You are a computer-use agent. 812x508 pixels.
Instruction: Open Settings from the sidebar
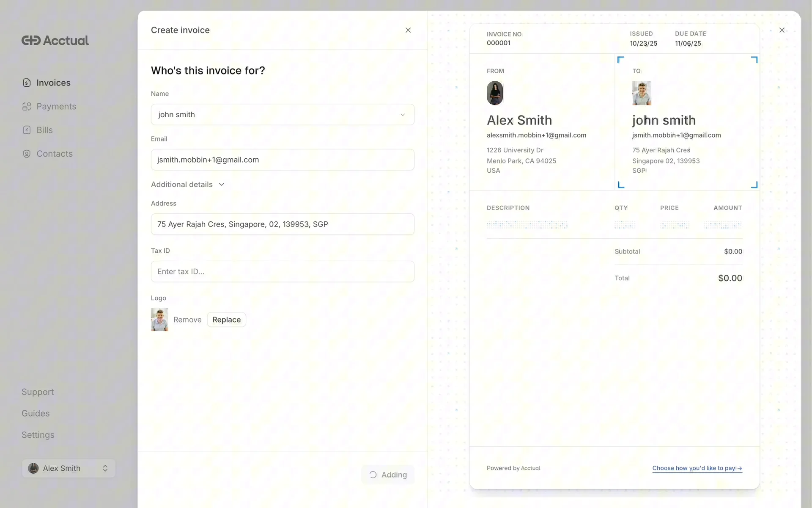(38, 435)
